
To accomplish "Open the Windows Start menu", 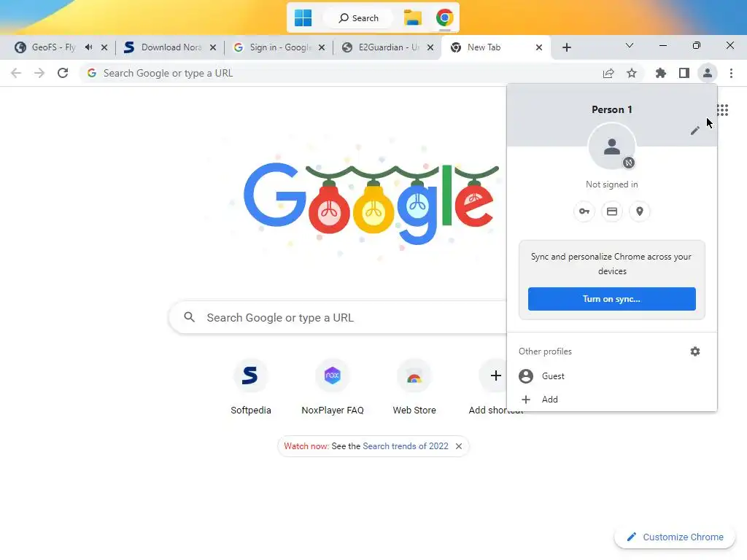I will coord(303,18).
